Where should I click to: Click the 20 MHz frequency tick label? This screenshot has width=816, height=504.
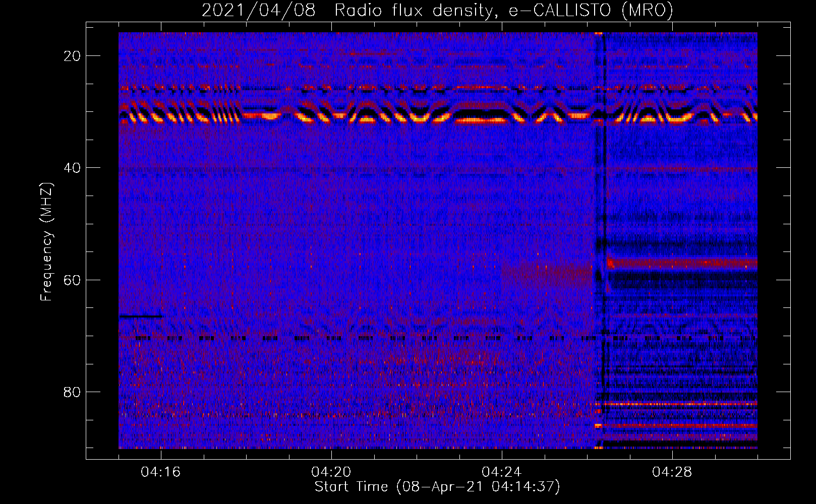point(72,56)
